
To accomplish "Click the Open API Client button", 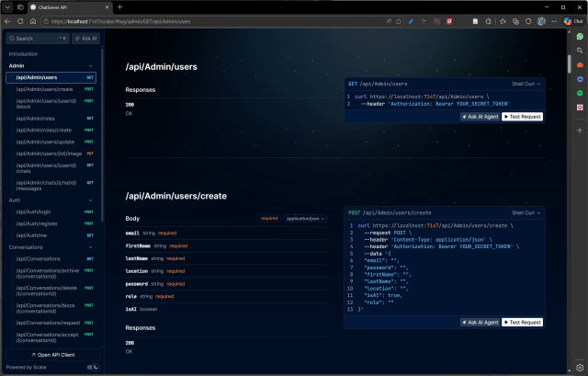I will coord(53,355).
